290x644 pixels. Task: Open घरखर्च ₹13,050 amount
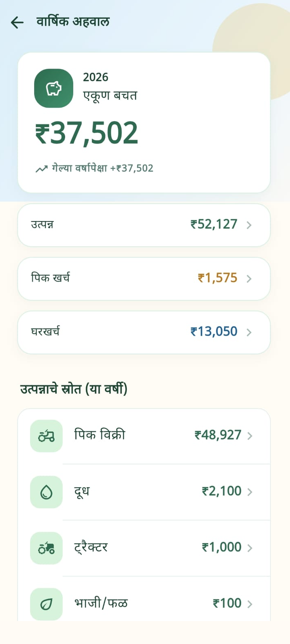[214, 332]
